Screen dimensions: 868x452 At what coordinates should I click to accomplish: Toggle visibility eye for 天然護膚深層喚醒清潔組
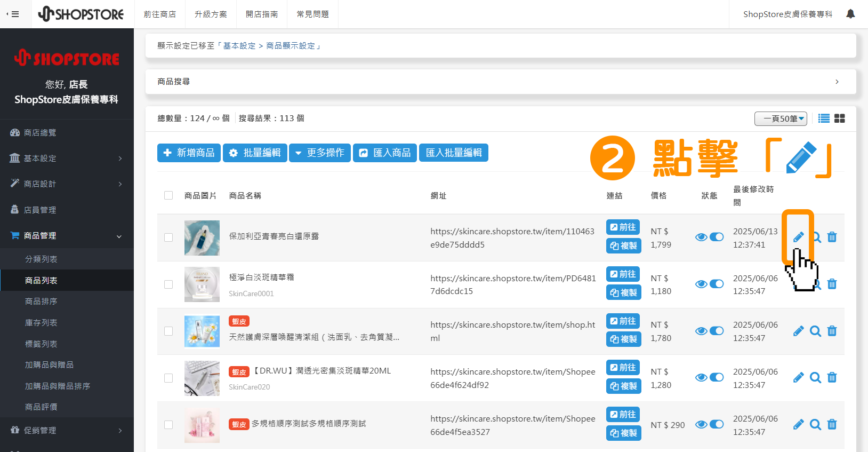coord(701,331)
